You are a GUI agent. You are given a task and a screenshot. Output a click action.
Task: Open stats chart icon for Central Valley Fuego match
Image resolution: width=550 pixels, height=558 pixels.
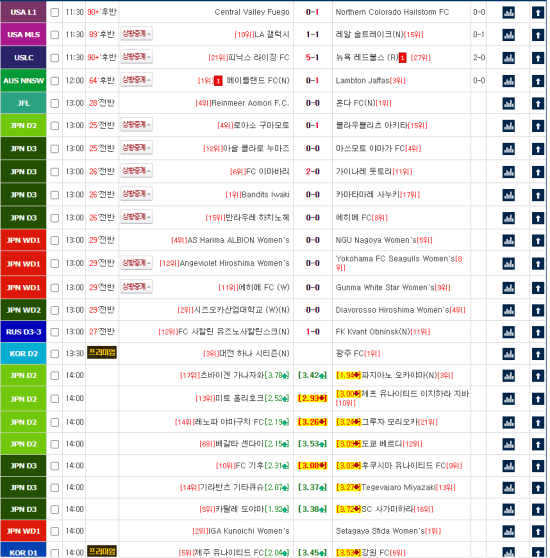coord(508,13)
